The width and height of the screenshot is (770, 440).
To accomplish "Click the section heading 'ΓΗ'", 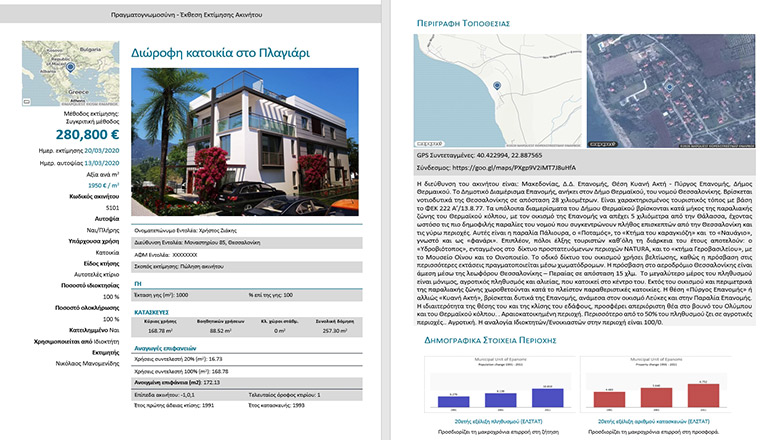I will coord(138,284).
